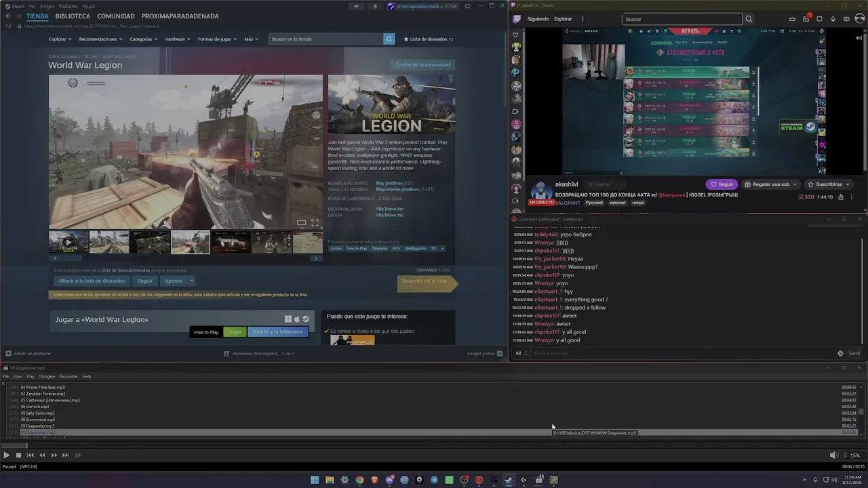Open the Ignorar dropdown arrow
Image resolution: width=868 pixels, height=488 pixels.
click(x=192, y=281)
